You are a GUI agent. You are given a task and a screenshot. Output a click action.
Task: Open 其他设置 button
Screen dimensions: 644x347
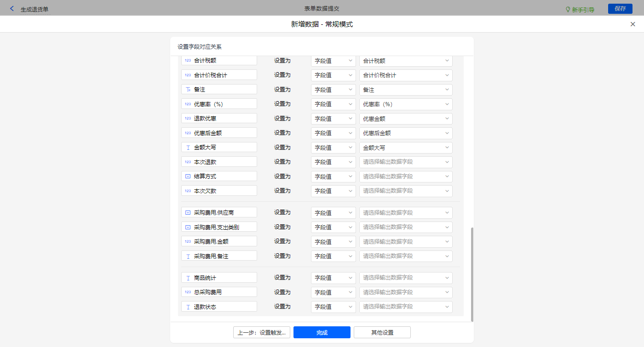(382, 332)
